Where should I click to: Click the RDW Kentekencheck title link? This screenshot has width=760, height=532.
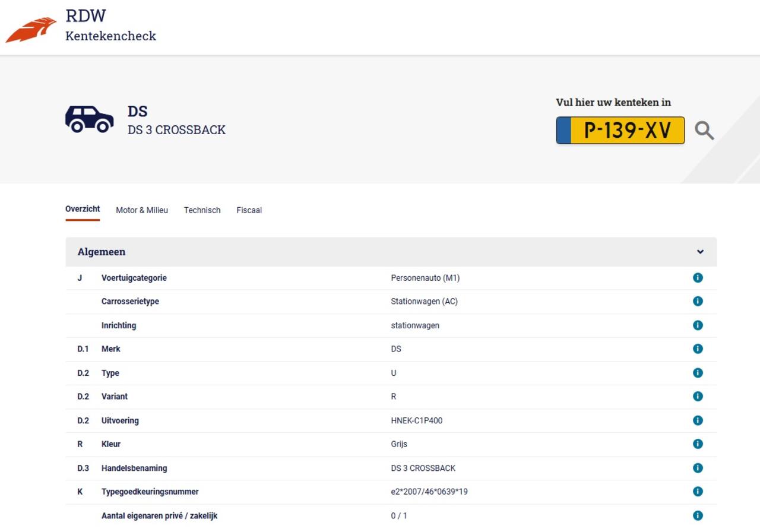(110, 26)
